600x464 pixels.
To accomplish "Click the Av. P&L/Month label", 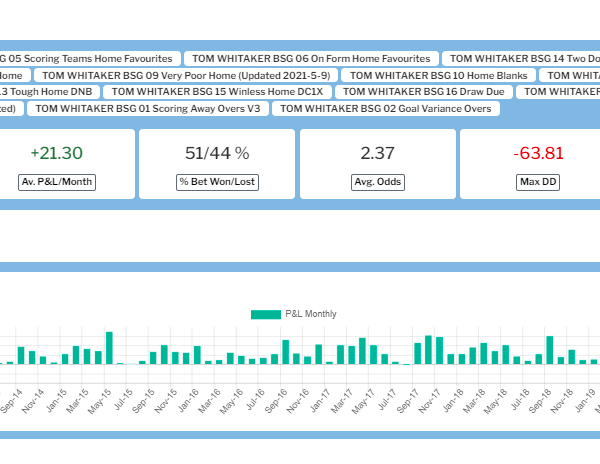I will click(57, 182).
